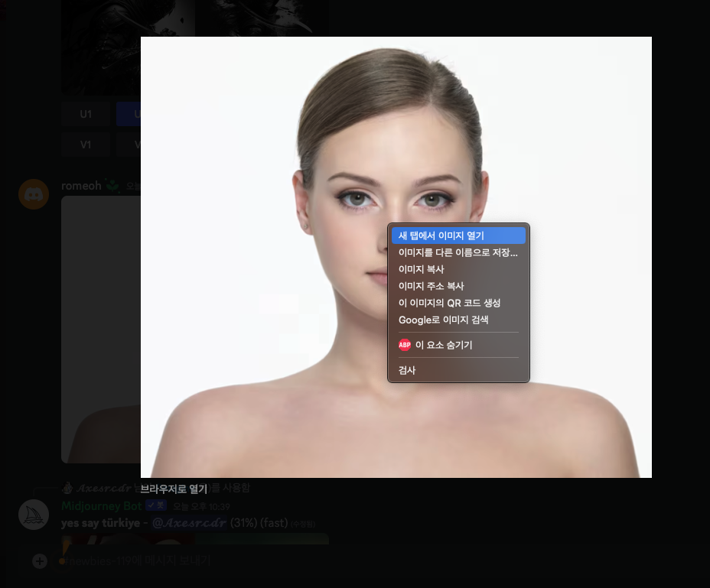Click the @Axesrcdr mention
The width and height of the screenshot is (710, 588).
(189, 523)
